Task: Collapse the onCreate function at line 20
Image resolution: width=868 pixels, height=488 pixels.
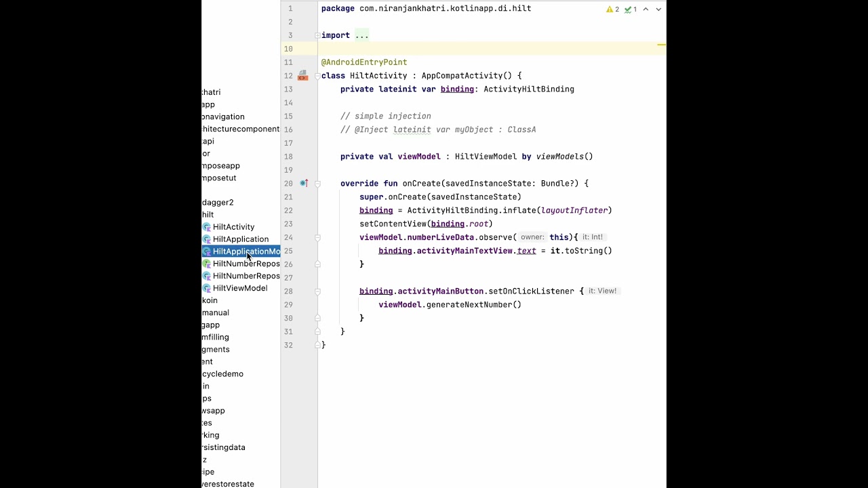Action: [317, 184]
